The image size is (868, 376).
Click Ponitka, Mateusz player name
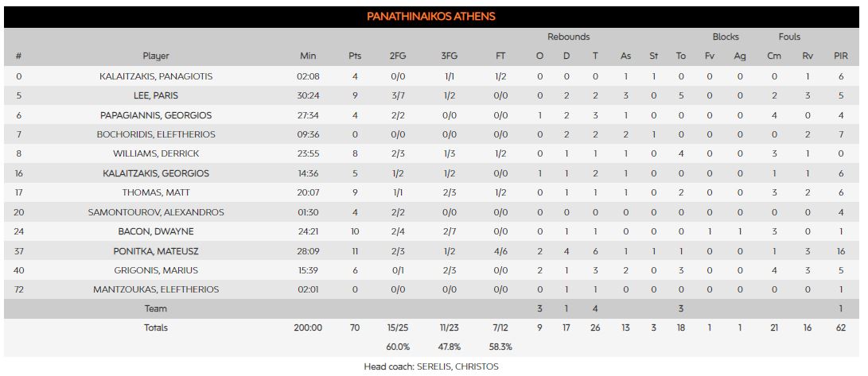pyautogui.click(x=156, y=251)
